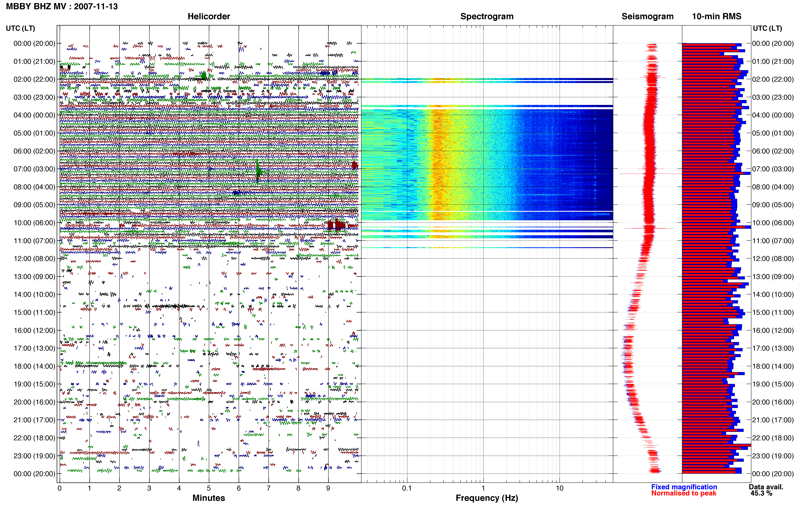Click the 'Data avail.' label
Viewport: 812px width, 508px height.
coord(766,487)
